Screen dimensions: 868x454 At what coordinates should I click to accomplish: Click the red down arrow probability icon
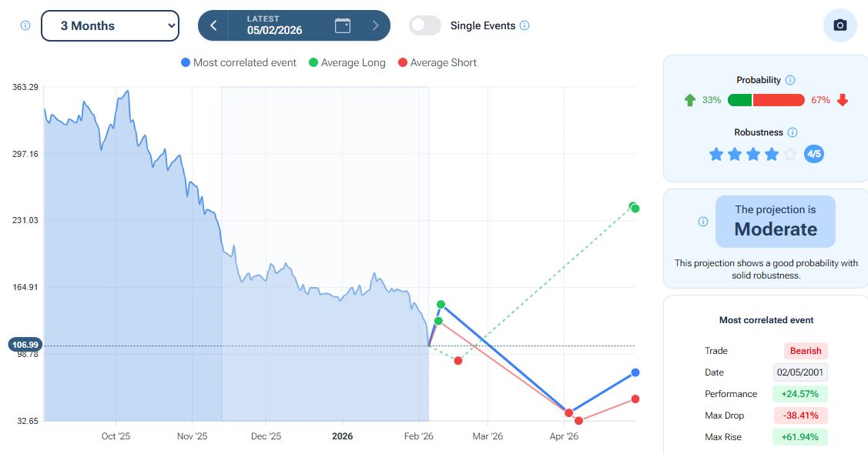click(x=843, y=100)
